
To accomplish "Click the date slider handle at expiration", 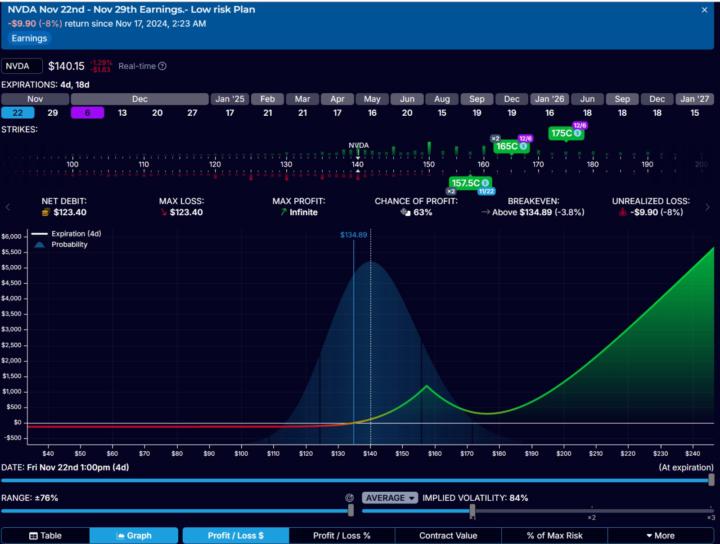I will pos(711,479).
